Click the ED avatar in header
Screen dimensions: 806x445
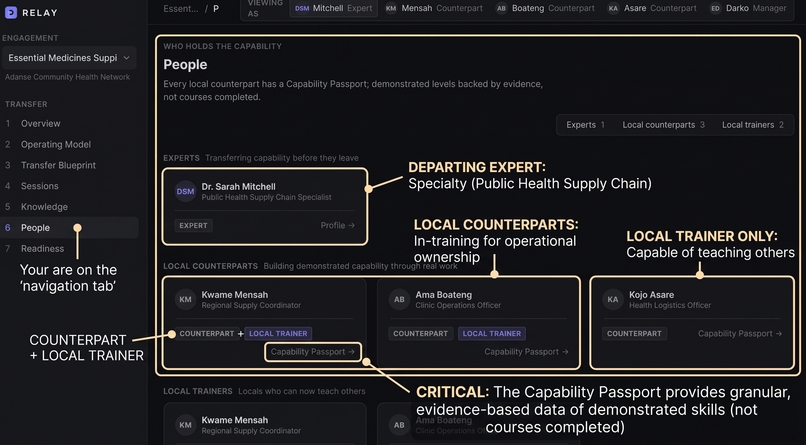(x=716, y=8)
